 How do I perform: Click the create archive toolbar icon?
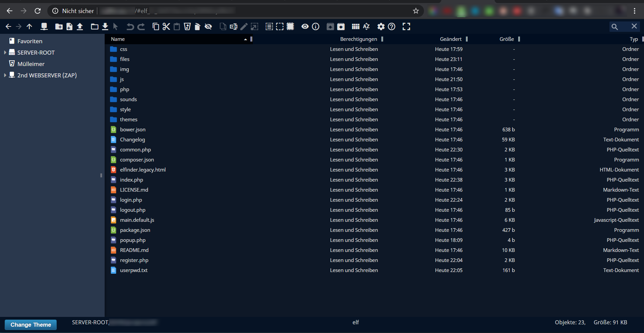(x=341, y=26)
